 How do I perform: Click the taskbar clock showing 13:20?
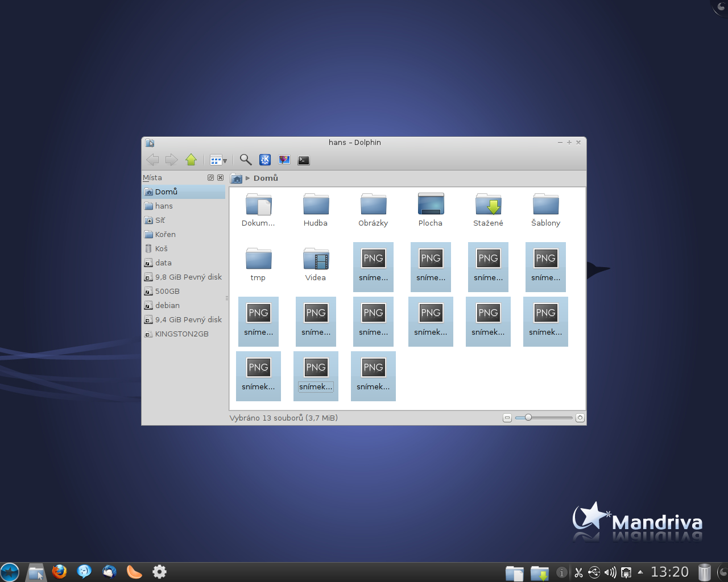pos(669,572)
